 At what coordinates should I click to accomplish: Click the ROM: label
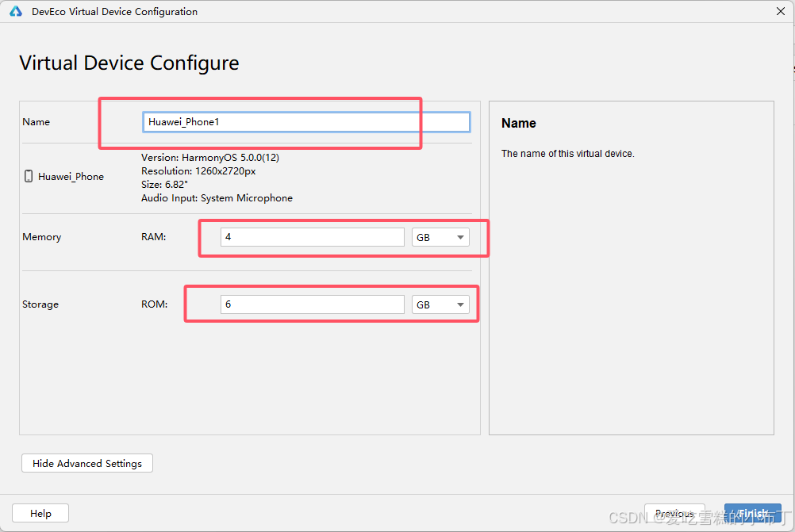(154, 304)
